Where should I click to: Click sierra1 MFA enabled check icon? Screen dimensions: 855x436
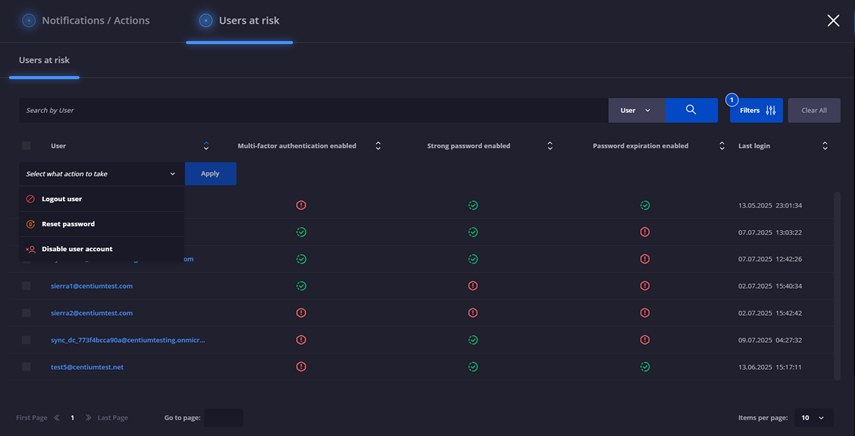301,286
